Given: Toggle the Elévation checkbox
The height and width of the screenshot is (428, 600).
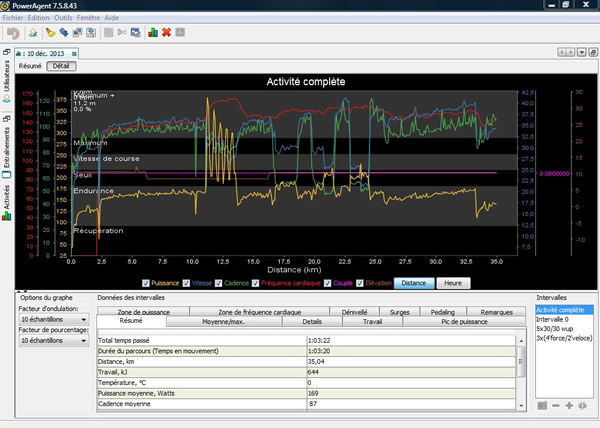Looking at the screenshot, I should (360, 283).
